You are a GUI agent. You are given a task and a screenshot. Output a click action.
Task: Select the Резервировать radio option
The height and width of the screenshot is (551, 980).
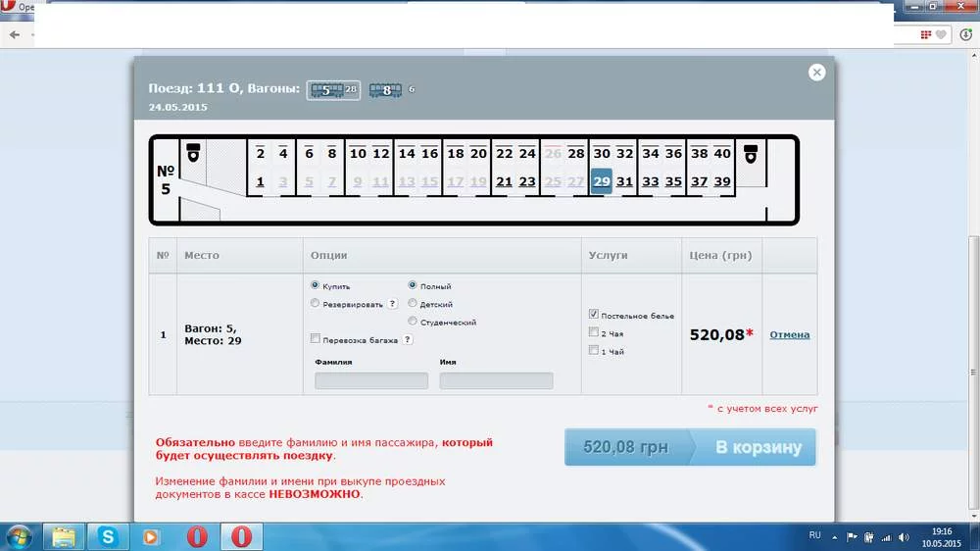click(x=315, y=303)
